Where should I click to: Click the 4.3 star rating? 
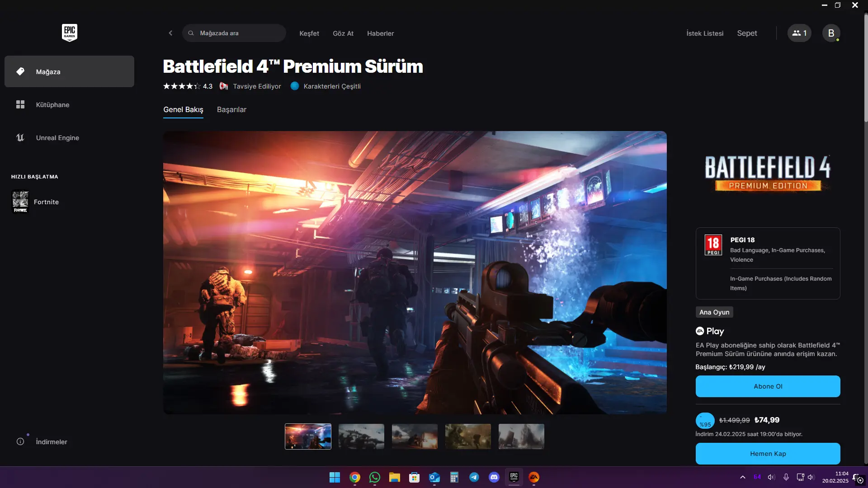click(188, 86)
